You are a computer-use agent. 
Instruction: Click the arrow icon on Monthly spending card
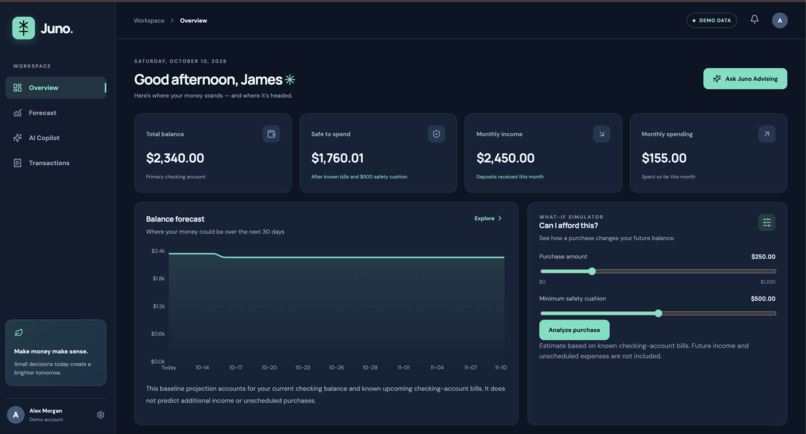click(766, 134)
